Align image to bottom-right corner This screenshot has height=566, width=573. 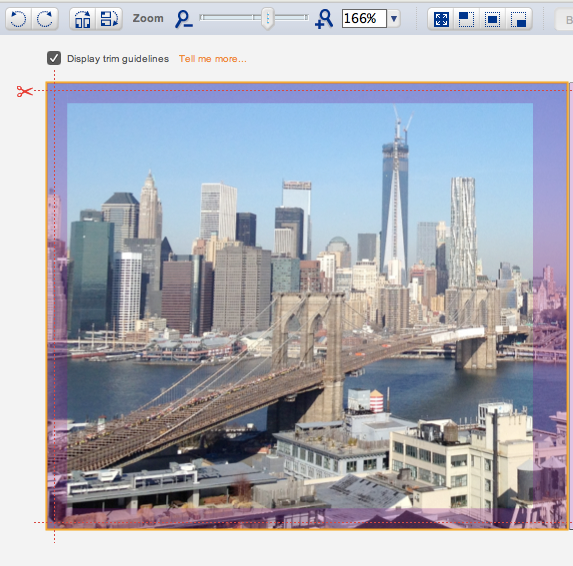519,19
